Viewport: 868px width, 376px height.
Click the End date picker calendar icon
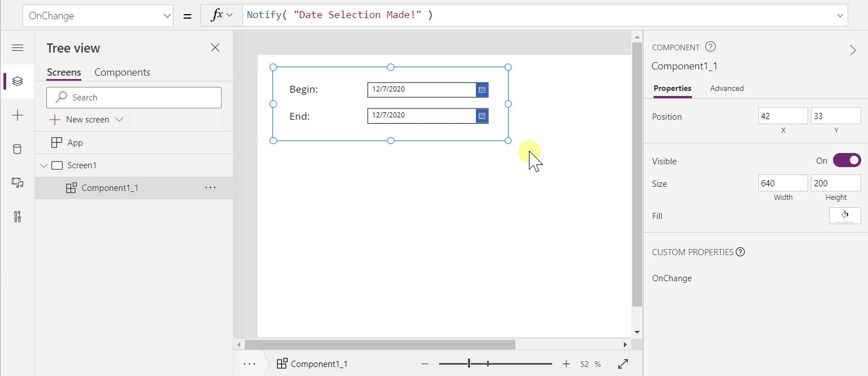pyautogui.click(x=482, y=116)
